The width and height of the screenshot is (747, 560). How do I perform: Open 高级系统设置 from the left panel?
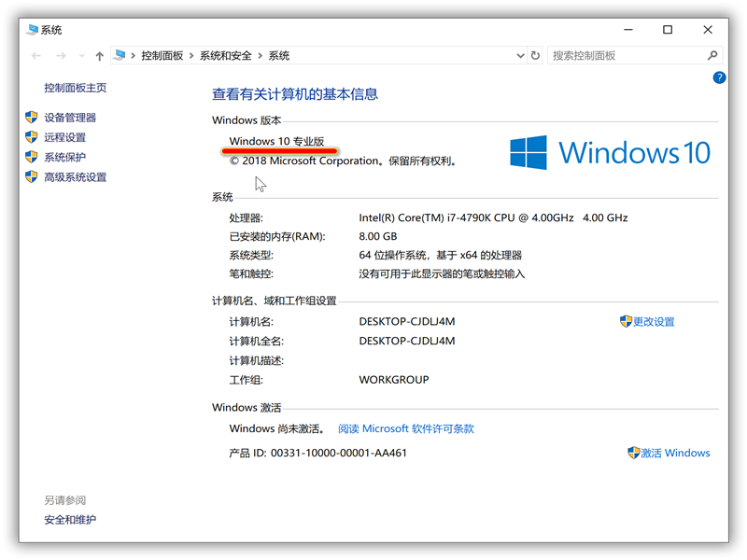(x=75, y=177)
